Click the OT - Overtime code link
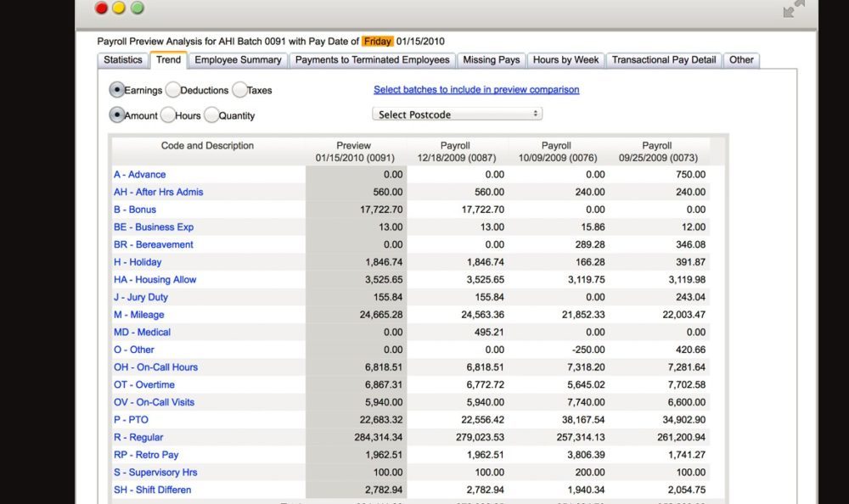Viewport: 849px width, 504px height. (x=143, y=384)
